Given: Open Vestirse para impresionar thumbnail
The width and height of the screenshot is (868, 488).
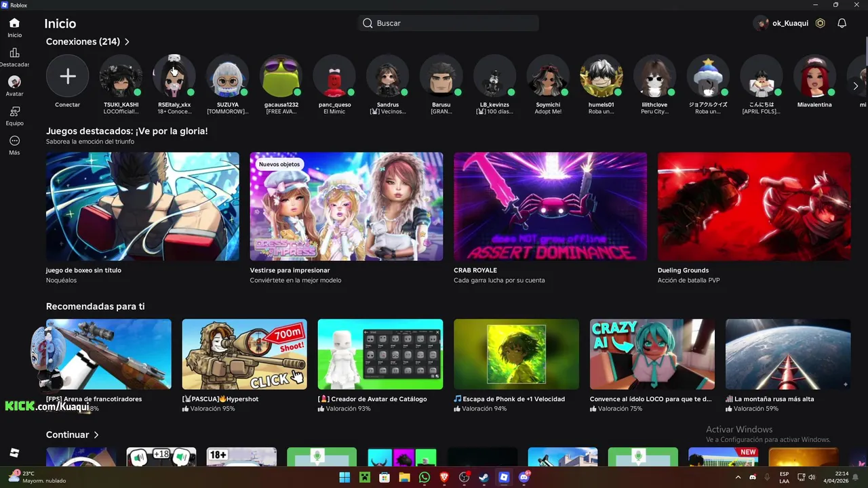Looking at the screenshot, I should 347,206.
